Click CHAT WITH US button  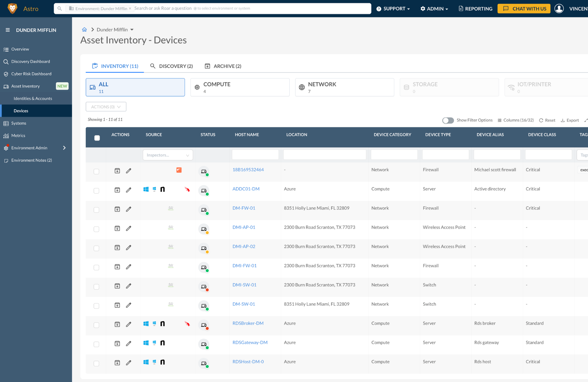[524, 9]
